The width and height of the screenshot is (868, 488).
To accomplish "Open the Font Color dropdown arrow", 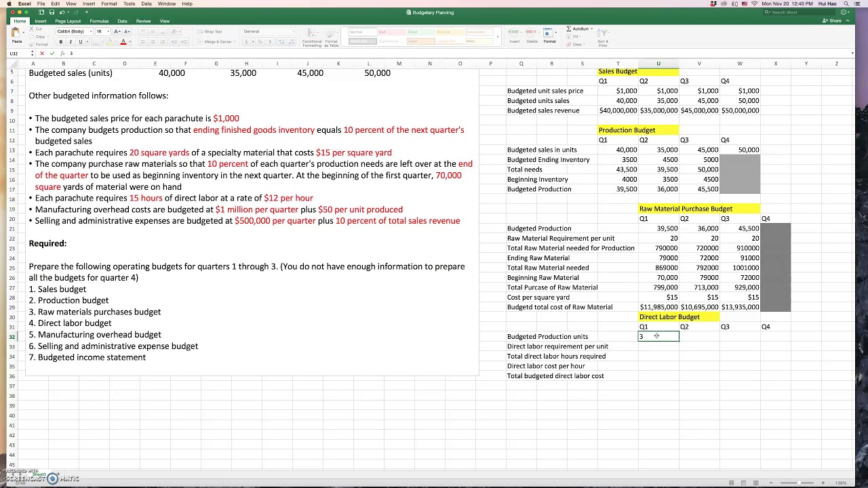I will (130, 42).
